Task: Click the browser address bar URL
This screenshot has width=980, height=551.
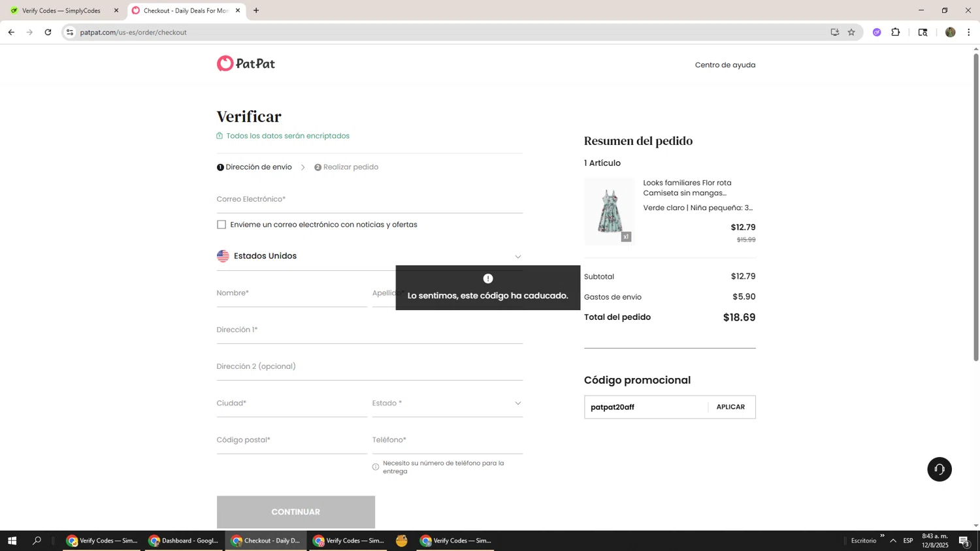Action: [133, 32]
